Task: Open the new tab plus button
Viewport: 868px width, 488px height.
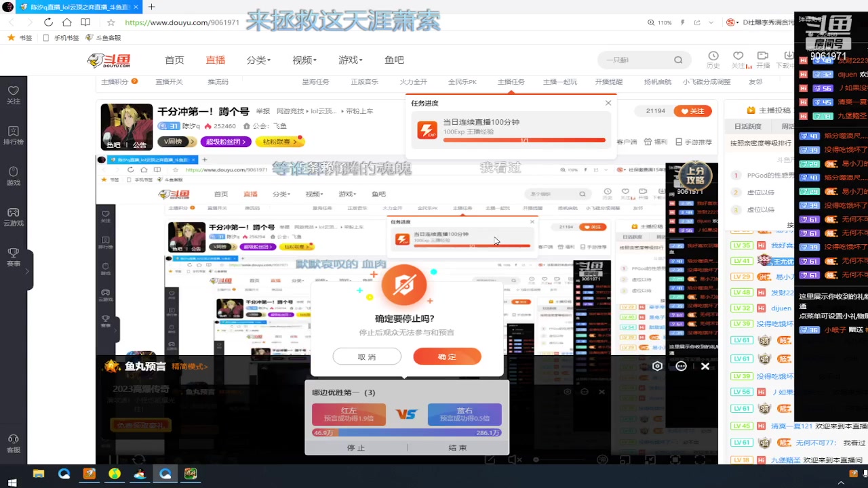Action: point(151,7)
